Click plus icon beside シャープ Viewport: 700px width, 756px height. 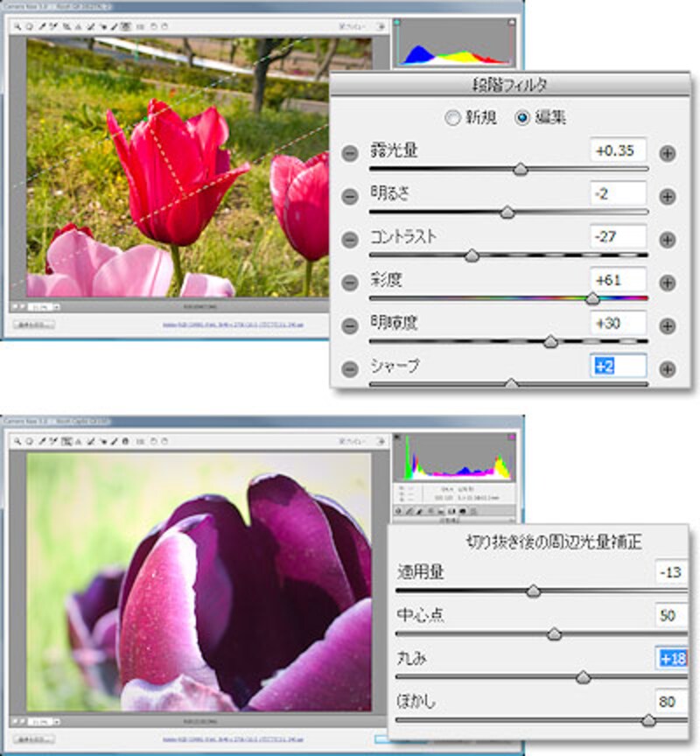click(668, 368)
